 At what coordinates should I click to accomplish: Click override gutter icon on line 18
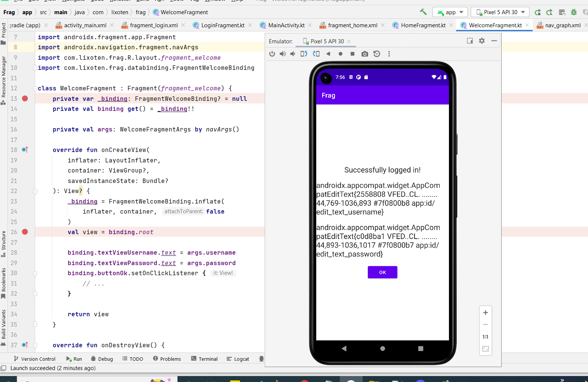click(25, 150)
